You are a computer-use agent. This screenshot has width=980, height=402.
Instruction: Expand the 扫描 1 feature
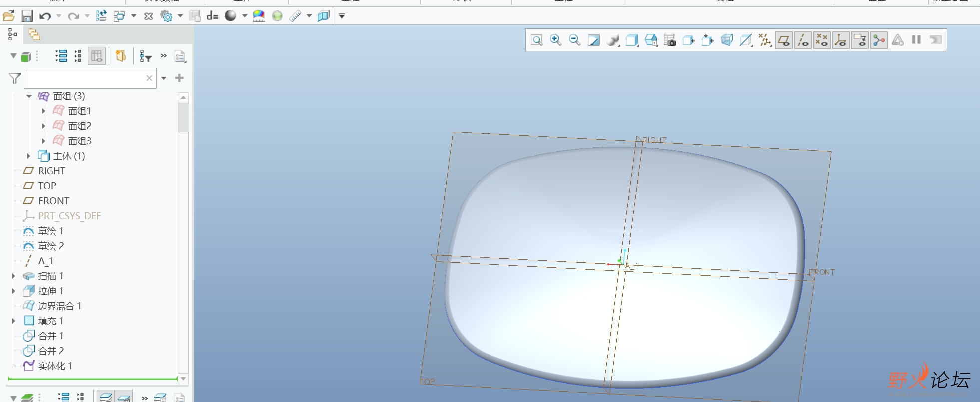pyautogui.click(x=14, y=276)
